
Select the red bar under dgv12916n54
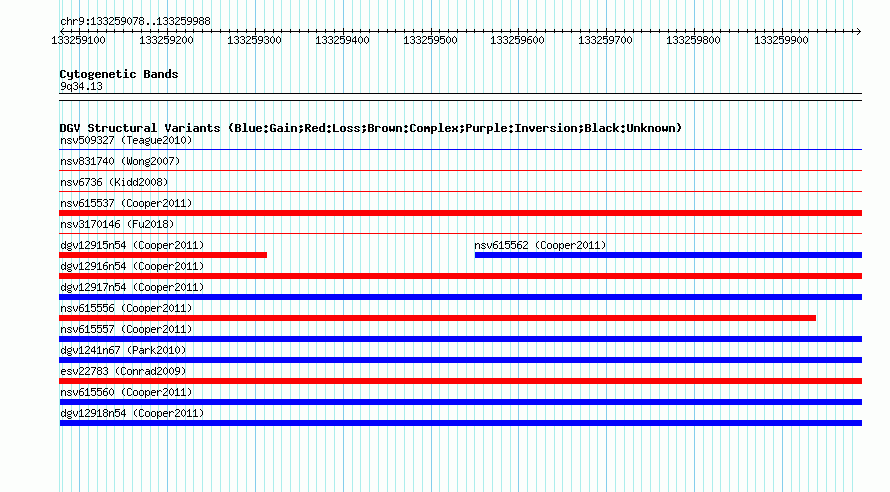460,276
